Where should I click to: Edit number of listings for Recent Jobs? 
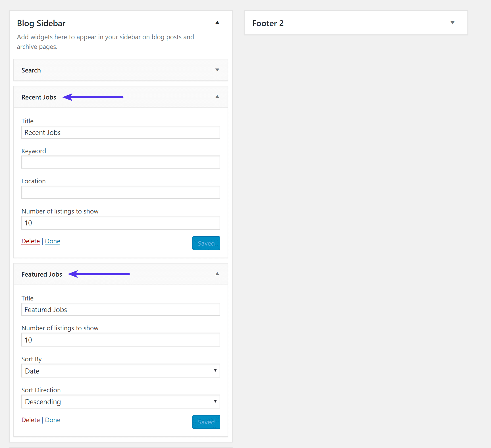click(120, 223)
